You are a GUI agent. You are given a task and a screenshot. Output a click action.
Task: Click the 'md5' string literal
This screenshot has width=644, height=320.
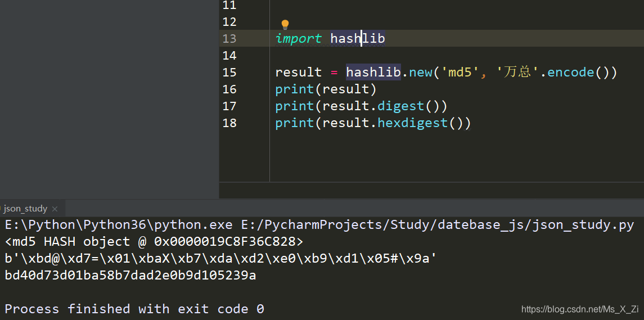tap(460, 73)
